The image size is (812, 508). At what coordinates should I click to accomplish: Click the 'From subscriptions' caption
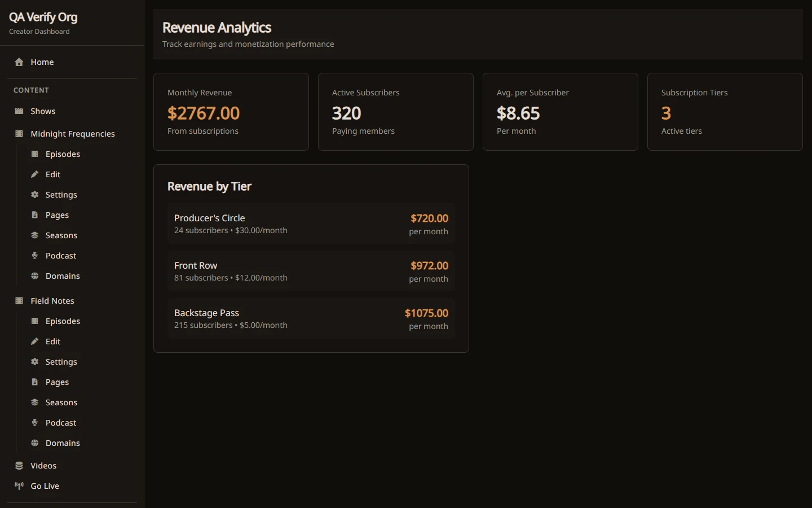[203, 131]
